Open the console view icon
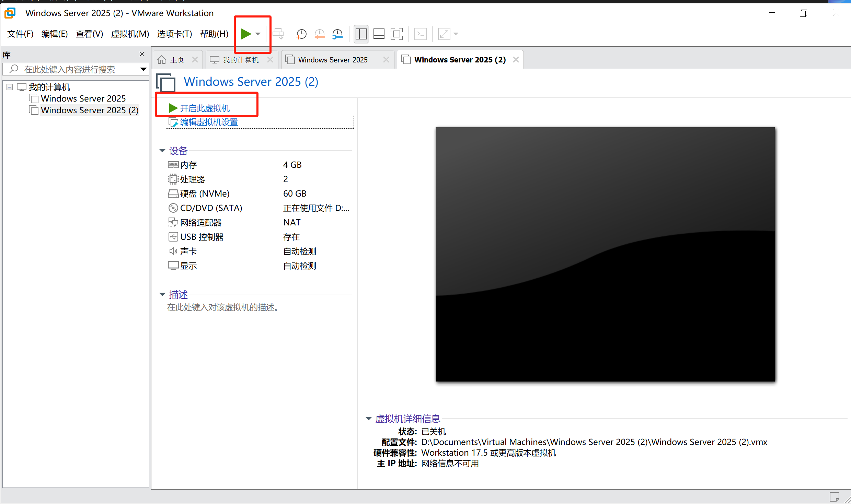The height and width of the screenshot is (504, 851). point(421,34)
